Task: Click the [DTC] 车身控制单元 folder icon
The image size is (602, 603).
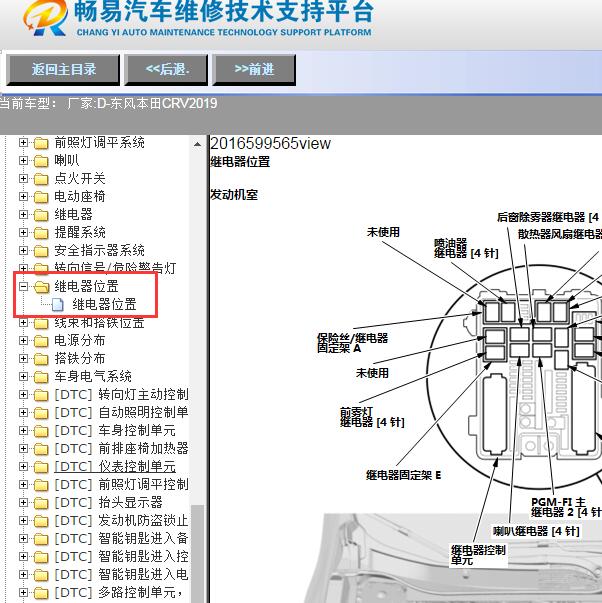Action: [x=41, y=431]
